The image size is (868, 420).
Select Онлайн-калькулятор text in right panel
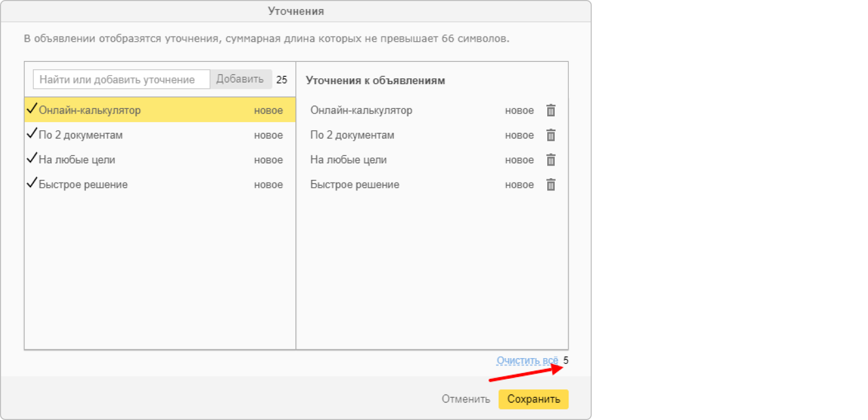click(x=361, y=110)
